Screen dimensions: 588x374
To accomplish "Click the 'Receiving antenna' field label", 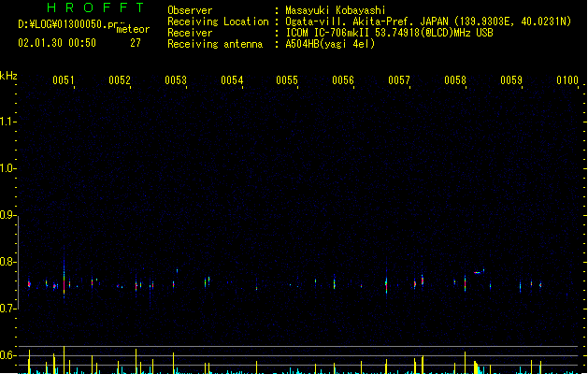I will (x=215, y=44).
